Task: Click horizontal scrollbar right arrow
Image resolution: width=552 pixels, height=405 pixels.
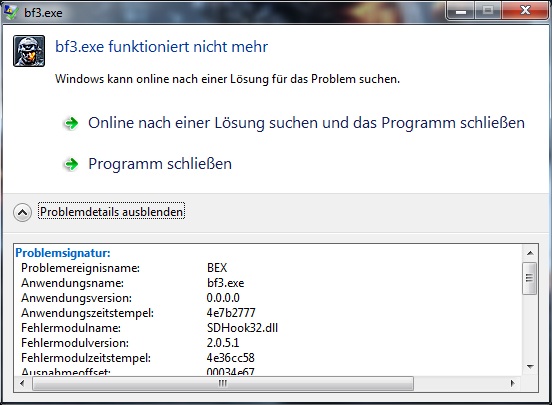Action: click(513, 383)
